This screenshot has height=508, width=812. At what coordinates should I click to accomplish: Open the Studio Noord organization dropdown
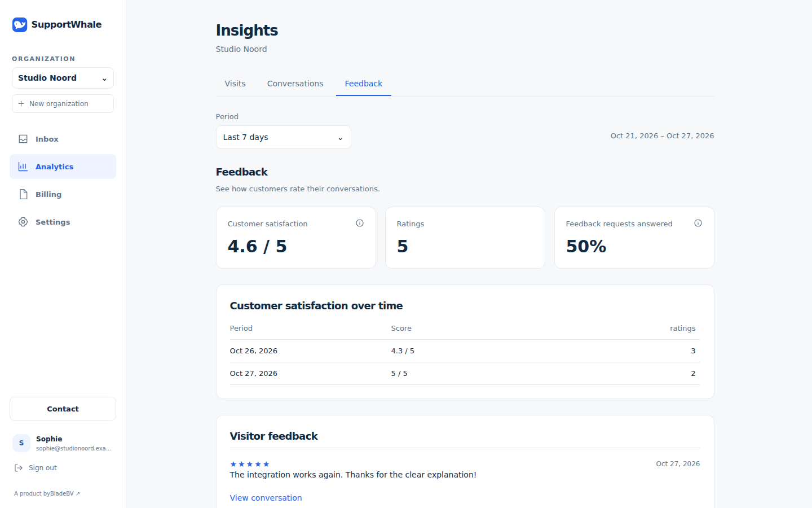point(63,78)
